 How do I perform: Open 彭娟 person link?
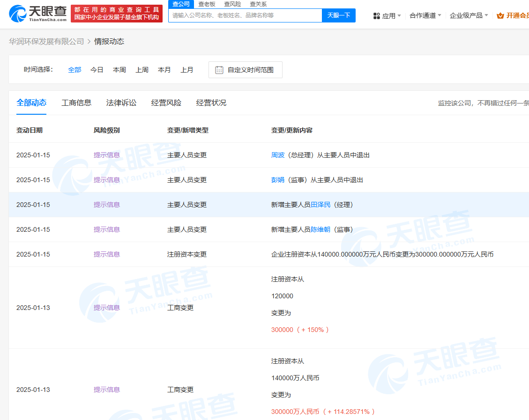pyautogui.click(x=278, y=180)
